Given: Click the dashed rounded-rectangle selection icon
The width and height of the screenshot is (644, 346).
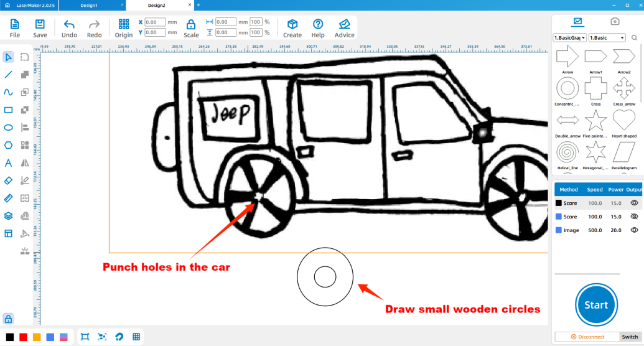Looking at the screenshot, I should 25,57.
